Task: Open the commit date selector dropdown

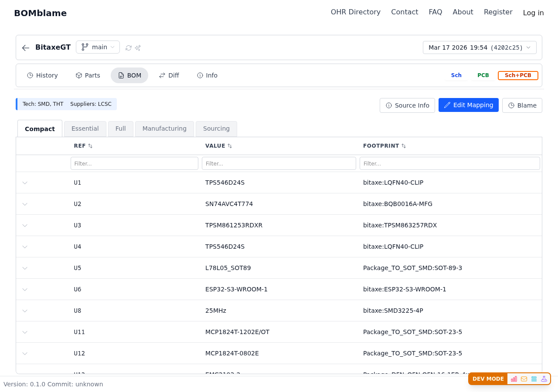Action: click(480, 47)
